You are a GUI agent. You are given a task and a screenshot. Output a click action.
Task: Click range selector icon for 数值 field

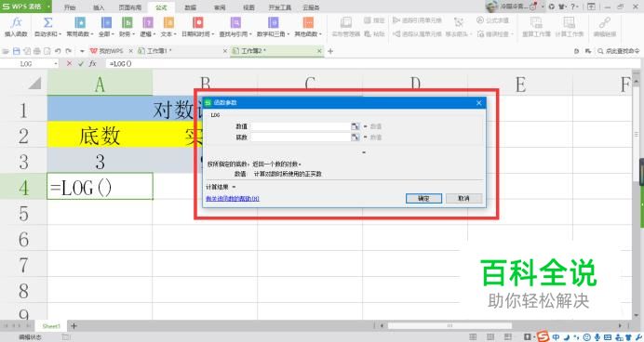point(356,126)
